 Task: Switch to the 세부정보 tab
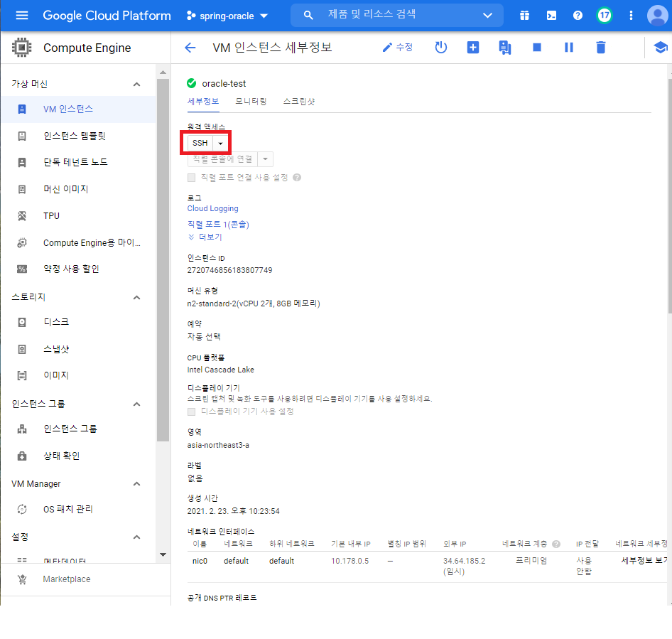pos(203,102)
